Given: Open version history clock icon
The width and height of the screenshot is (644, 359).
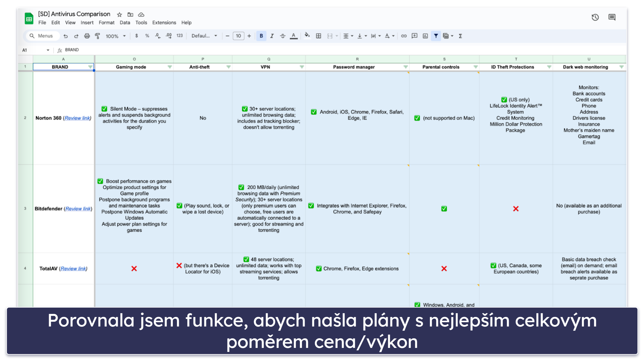Looking at the screenshot, I should 595,17.
